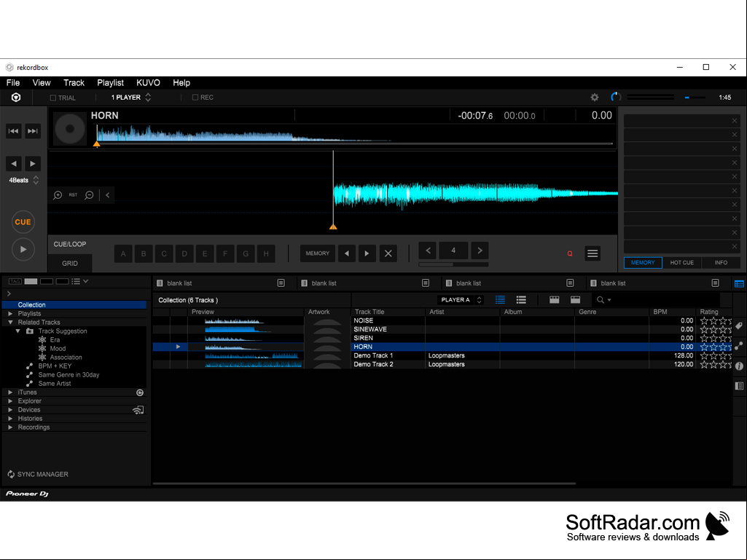
Task: Select Collection in the tree
Action: point(74,305)
